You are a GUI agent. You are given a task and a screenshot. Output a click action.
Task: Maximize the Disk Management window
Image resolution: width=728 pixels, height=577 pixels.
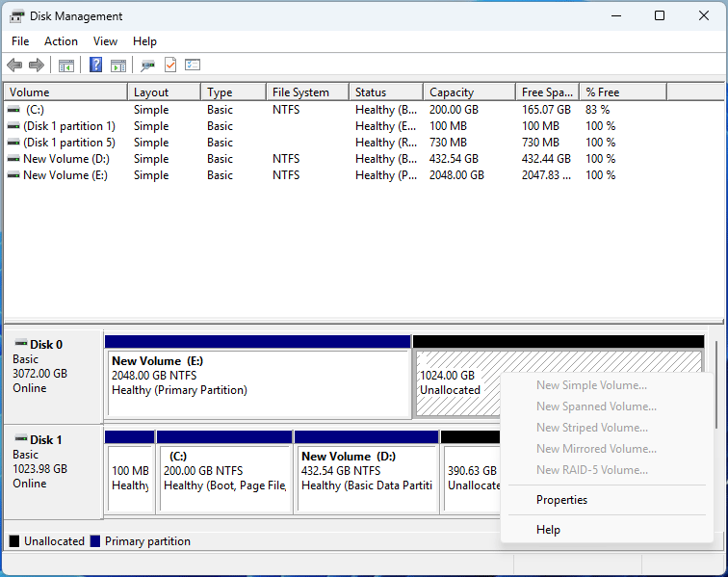click(x=660, y=15)
